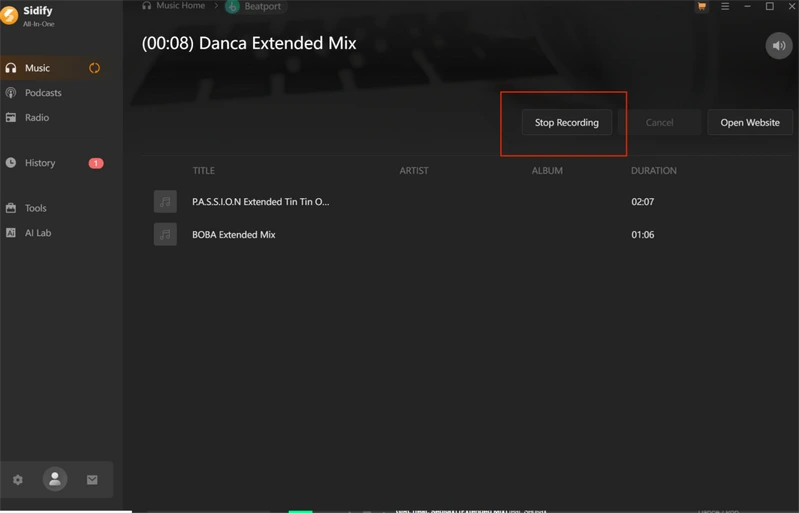Open the History section
The height and width of the screenshot is (513, 799).
tap(53, 163)
